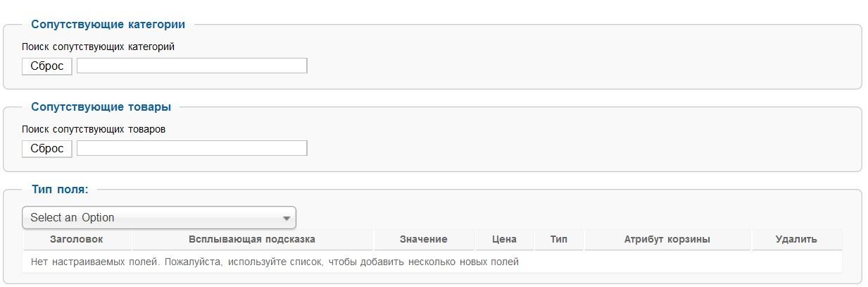Open the Select an Option dropdown

point(159,218)
